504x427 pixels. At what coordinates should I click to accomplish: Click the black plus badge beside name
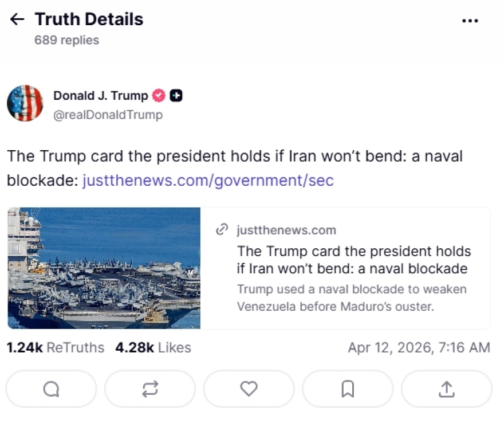[x=176, y=96]
